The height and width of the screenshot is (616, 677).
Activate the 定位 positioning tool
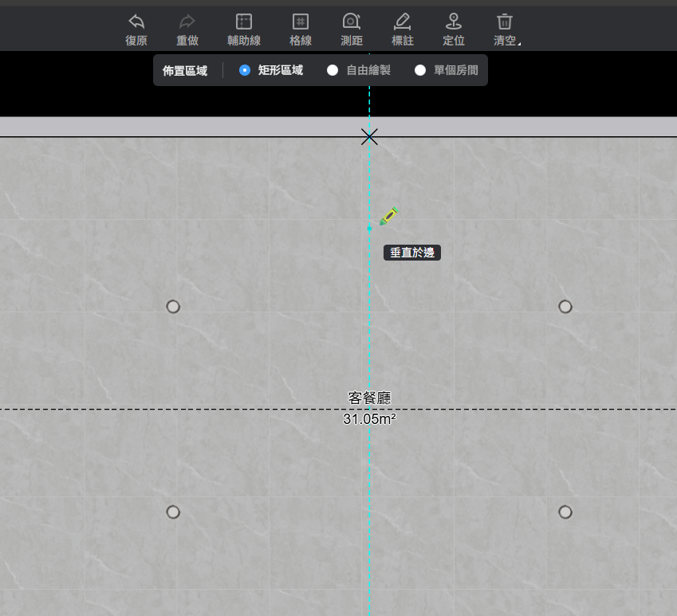click(454, 22)
